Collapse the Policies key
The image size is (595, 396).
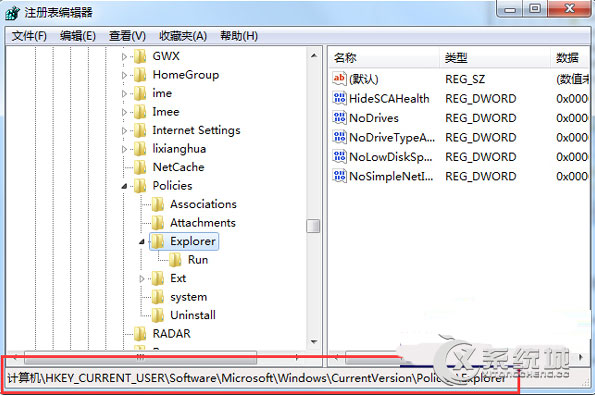124,186
